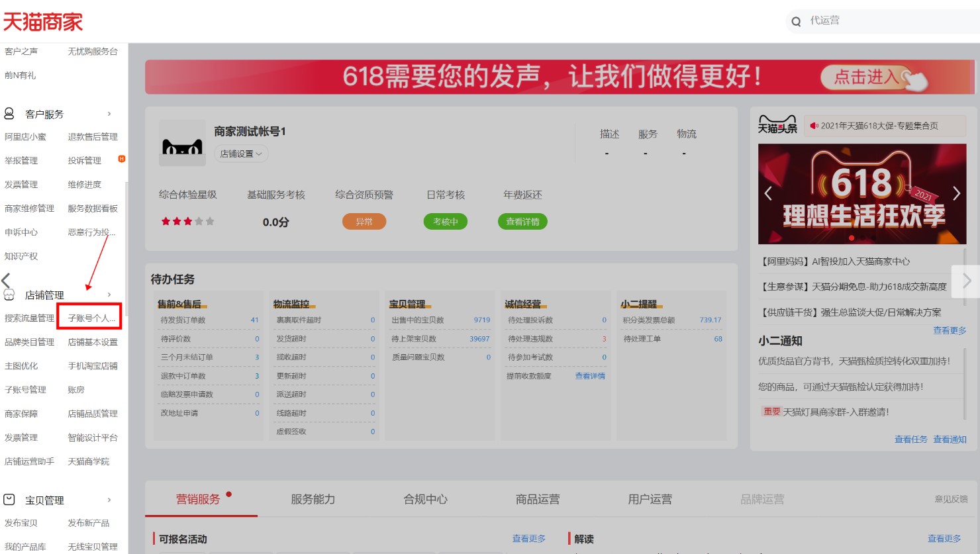The image size is (980, 554).
Task: Open 知识产权 menu item
Action: tap(21, 256)
